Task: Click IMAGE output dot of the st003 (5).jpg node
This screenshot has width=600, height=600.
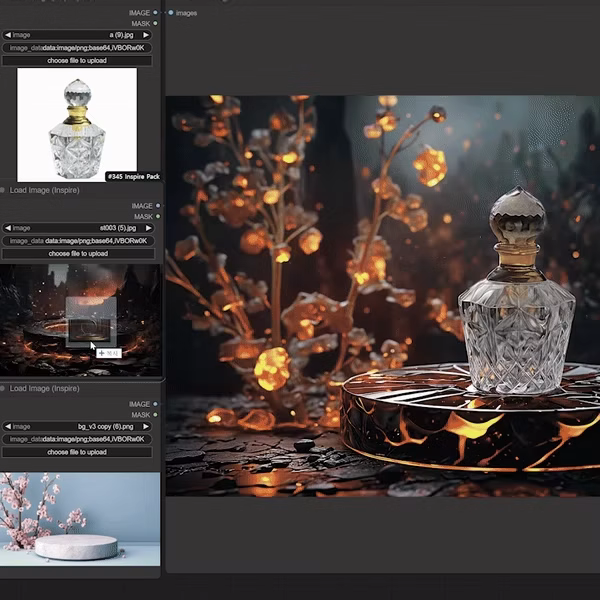Action: coord(158,206)
